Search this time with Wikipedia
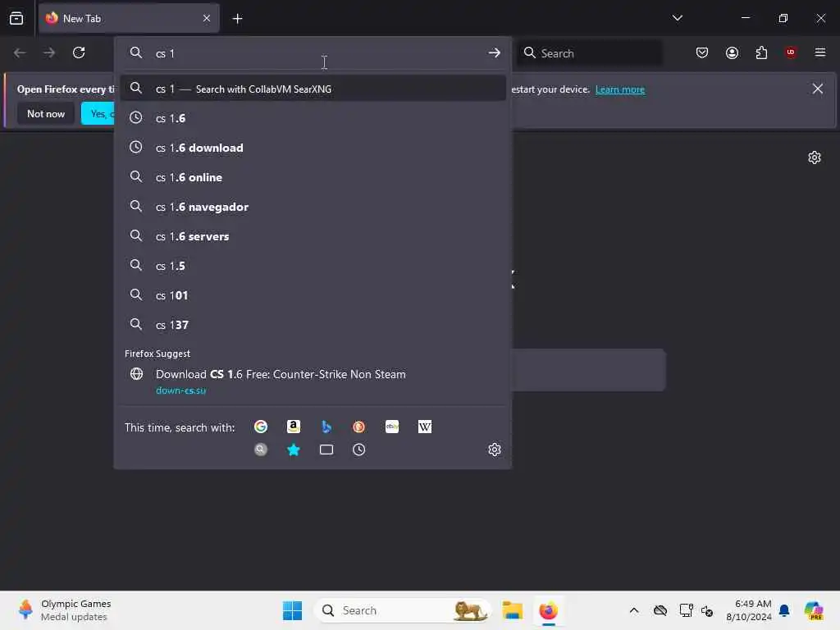The image size is (840, 630). pyautogui.click(x=425, y=427)
